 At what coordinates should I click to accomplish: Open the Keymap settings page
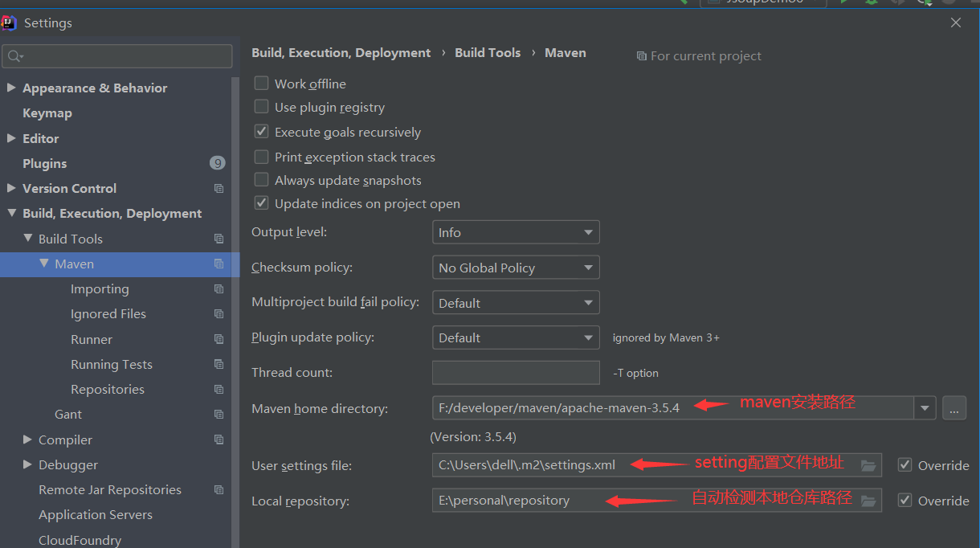47,113
